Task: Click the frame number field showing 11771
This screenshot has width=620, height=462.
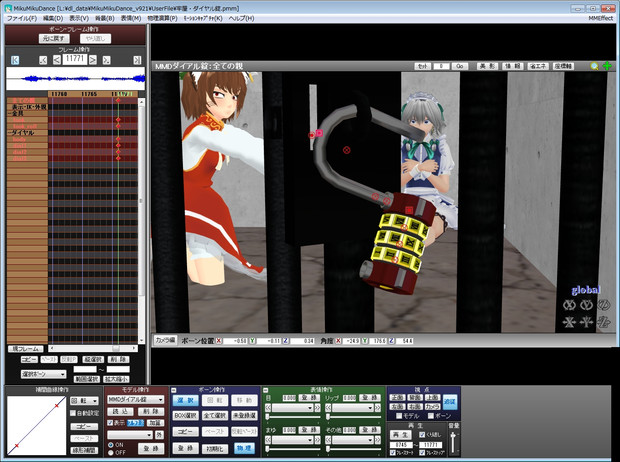Action: click(75, 59)
